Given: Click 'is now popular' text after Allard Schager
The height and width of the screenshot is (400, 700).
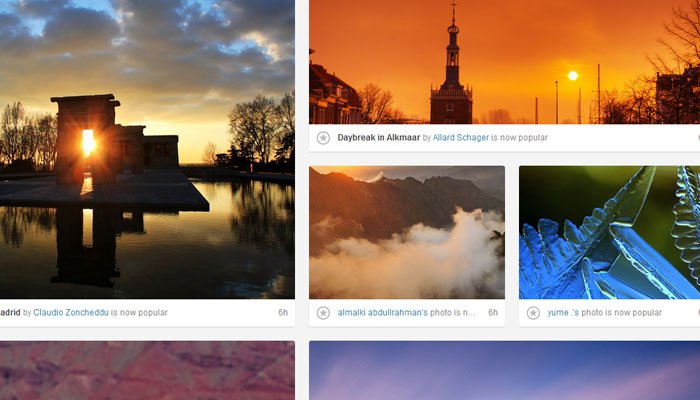Looking at the screenshot, I should (x=519, y=138).
